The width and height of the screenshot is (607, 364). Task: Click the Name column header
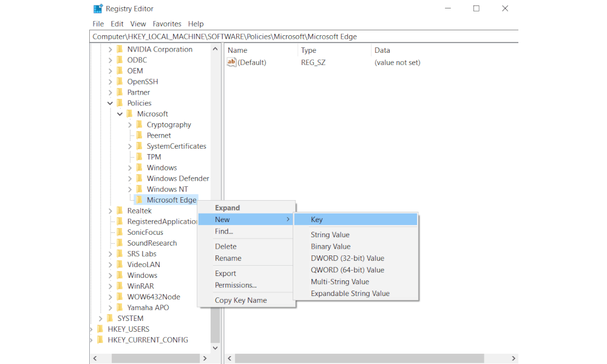(261, 50)
